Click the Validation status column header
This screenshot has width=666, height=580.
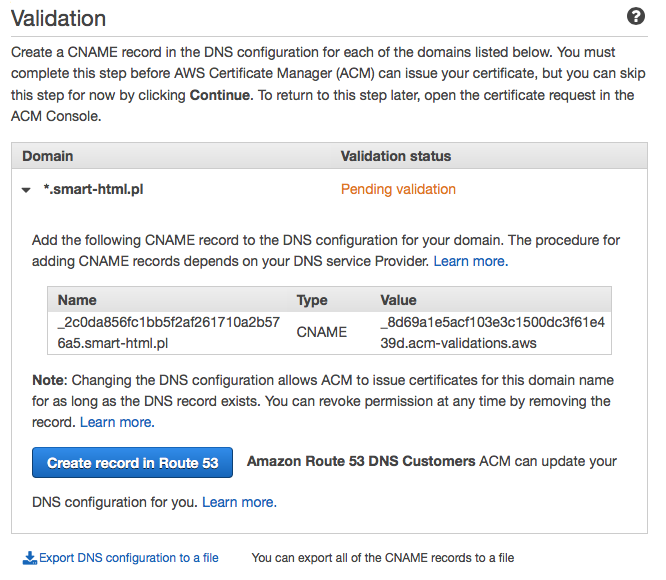396,156
